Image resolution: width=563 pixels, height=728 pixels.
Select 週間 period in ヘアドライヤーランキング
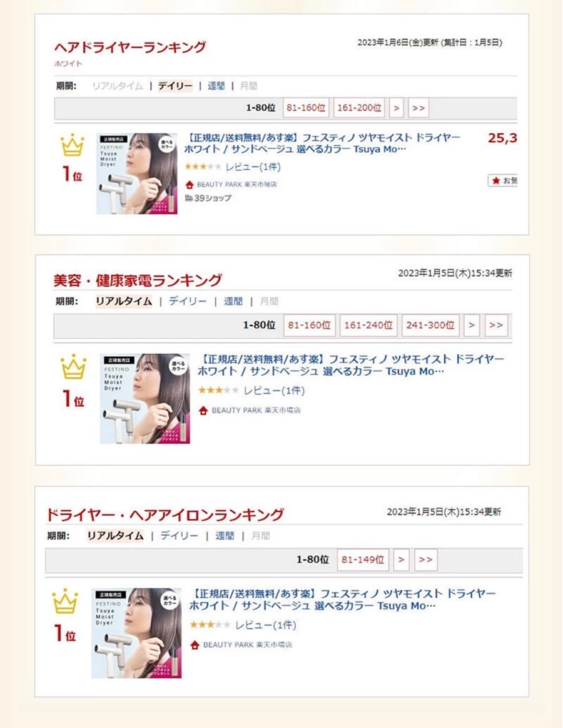[216, 86]
